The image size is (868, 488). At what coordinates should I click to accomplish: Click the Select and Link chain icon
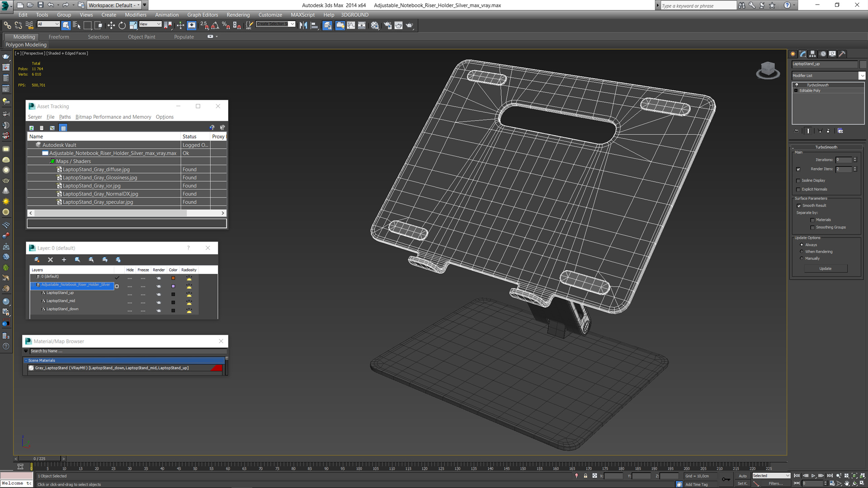point(7,26)
